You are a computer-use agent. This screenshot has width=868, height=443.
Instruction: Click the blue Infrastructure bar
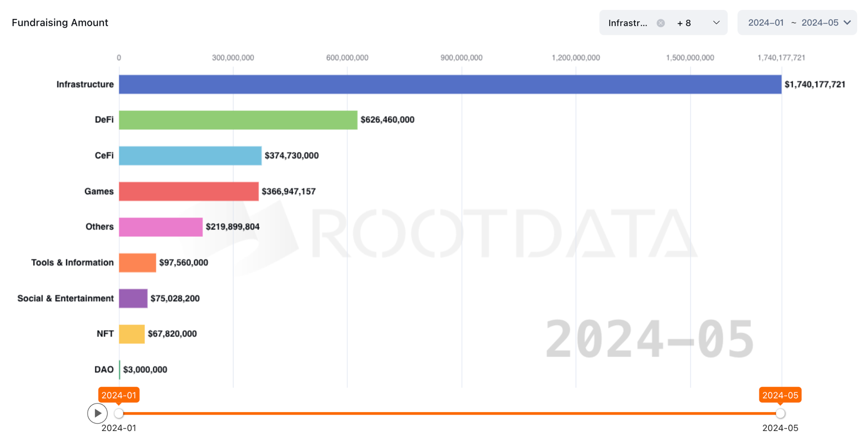coord(450,85)
